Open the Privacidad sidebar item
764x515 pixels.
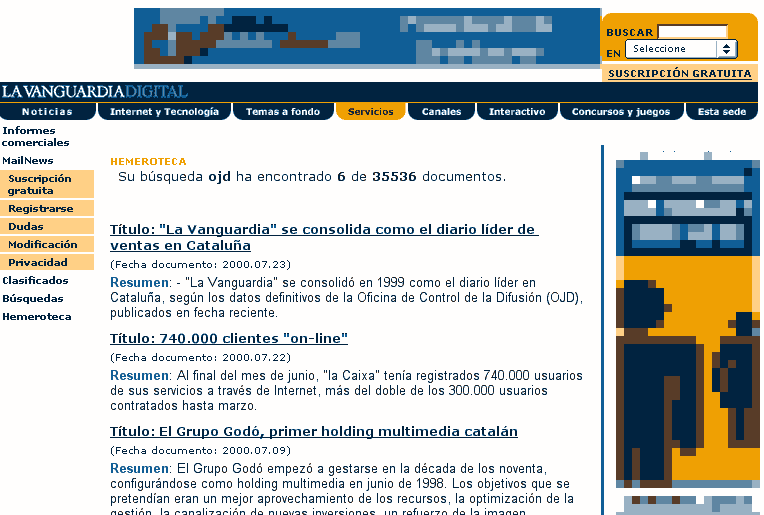[x=47, y=263]
